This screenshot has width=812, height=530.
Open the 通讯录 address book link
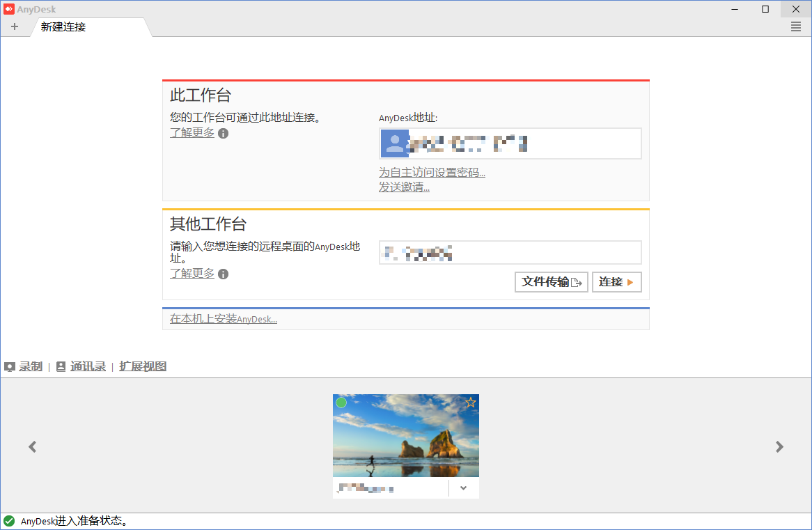[x=88, y=366]
